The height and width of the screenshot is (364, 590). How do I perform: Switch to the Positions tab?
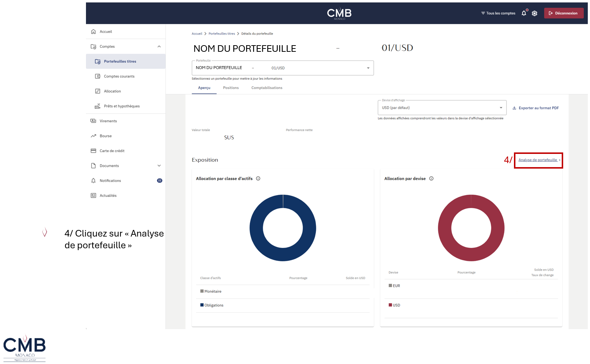pyautogui.click(x=231, y=88)
